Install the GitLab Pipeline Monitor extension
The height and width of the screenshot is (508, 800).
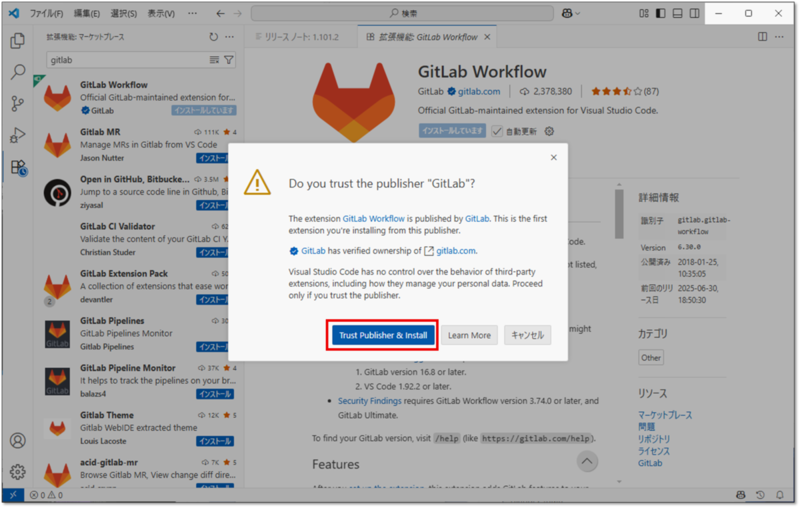click(x=215, y=394)
